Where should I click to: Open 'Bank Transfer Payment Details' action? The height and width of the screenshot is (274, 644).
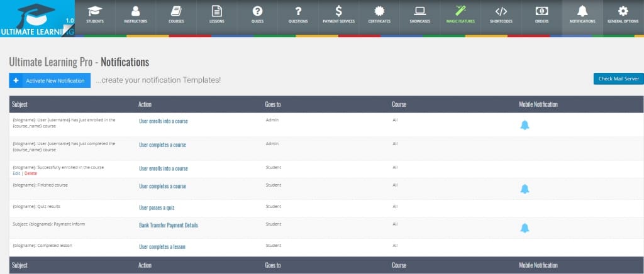[x=169, y=225]
